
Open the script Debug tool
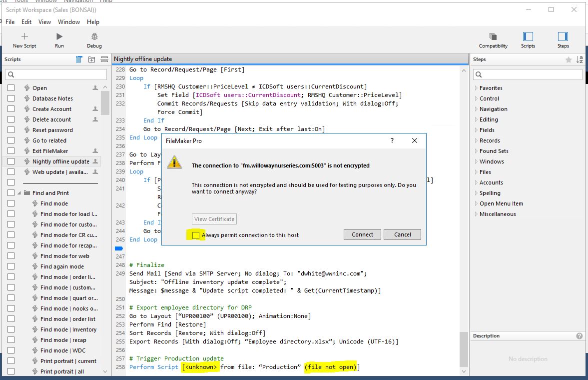94,36
